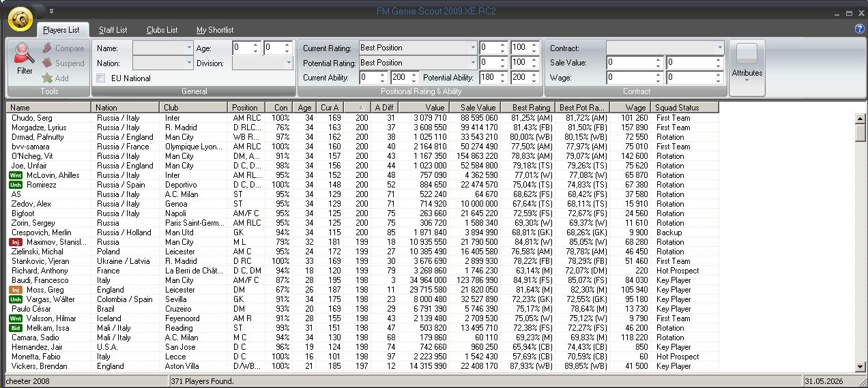The width and height of the screenshot is (868, 388).
Task: Open the golden application orb menu
Action: (x=20, y=20)
